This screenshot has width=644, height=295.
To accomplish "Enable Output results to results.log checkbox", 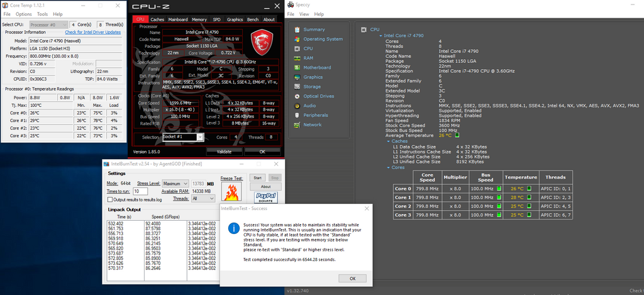I will click(108, 199).
